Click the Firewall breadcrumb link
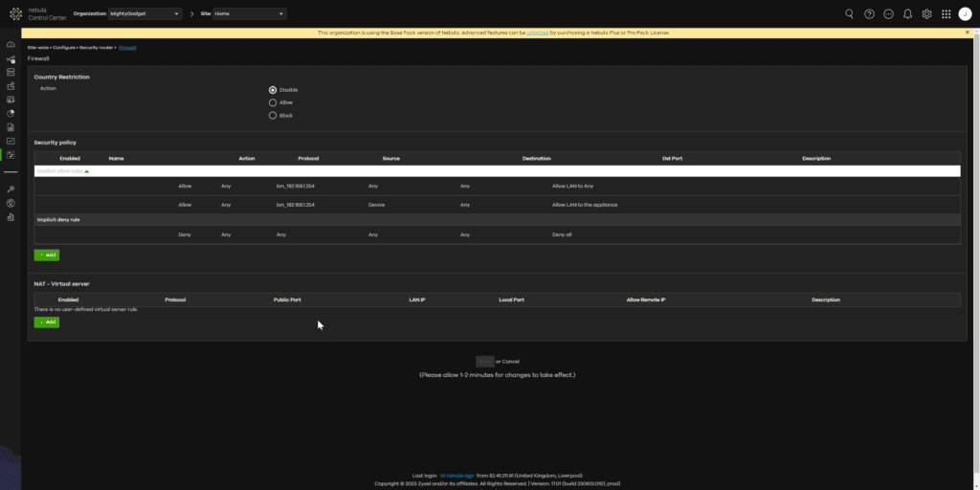This screenshot has height=490, width=980. [127, 47]
